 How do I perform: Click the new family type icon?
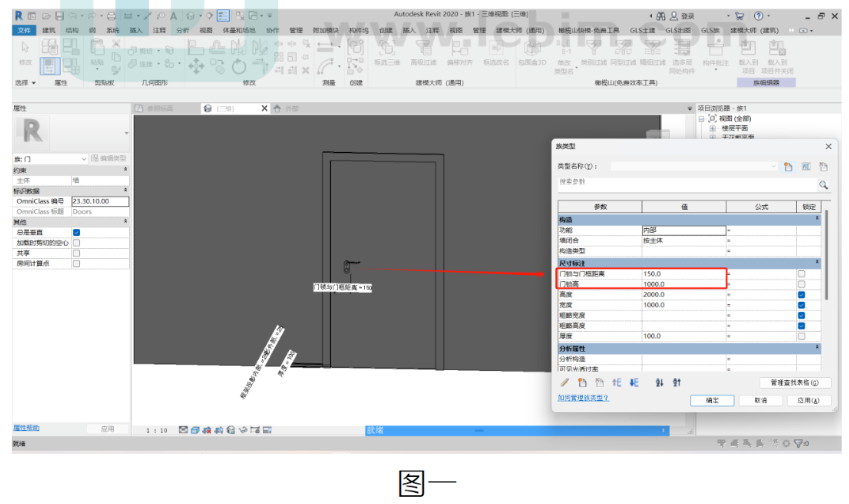(788, 167)
